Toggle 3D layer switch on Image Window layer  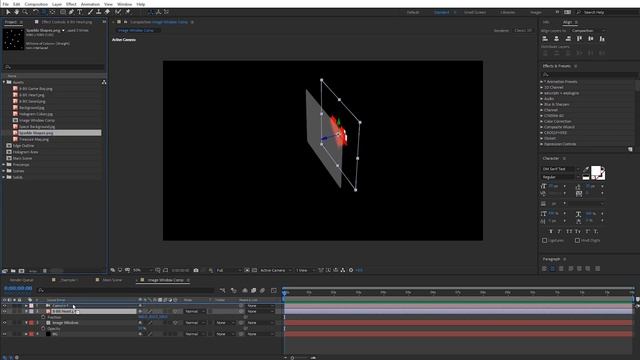175,323
